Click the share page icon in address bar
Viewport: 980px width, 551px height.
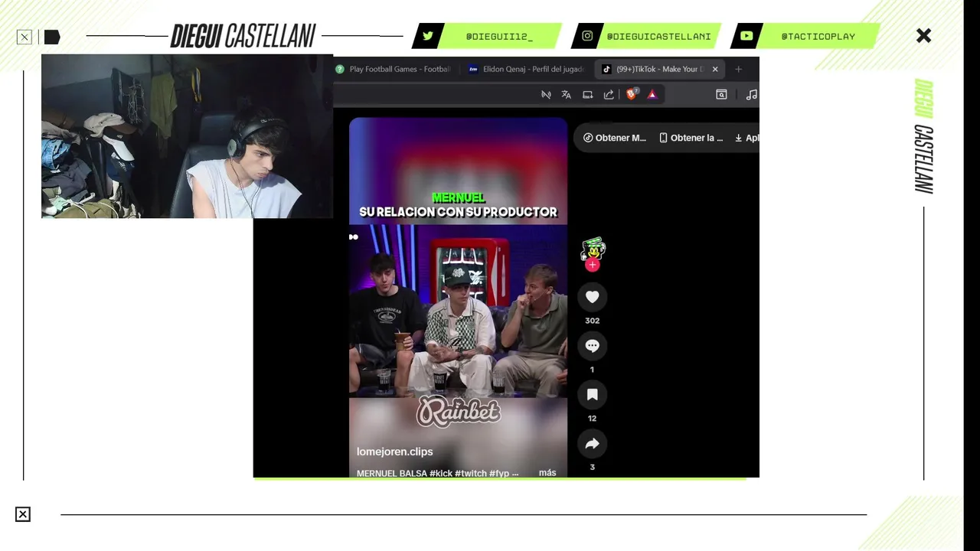click(609, 94)
